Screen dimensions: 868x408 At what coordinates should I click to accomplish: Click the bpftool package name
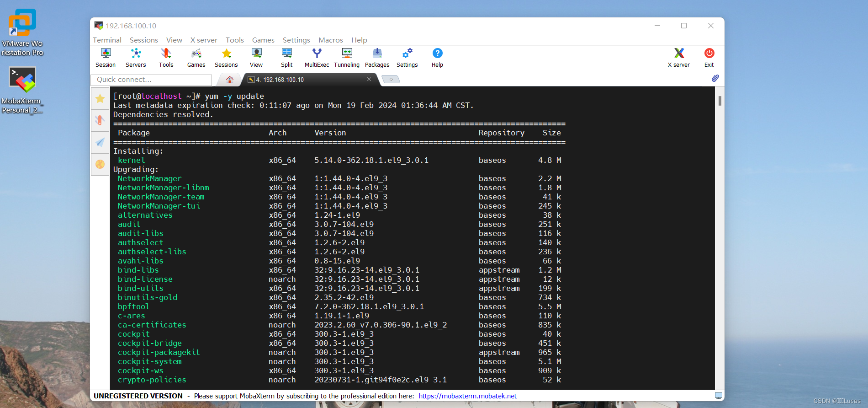coord(133,306)
